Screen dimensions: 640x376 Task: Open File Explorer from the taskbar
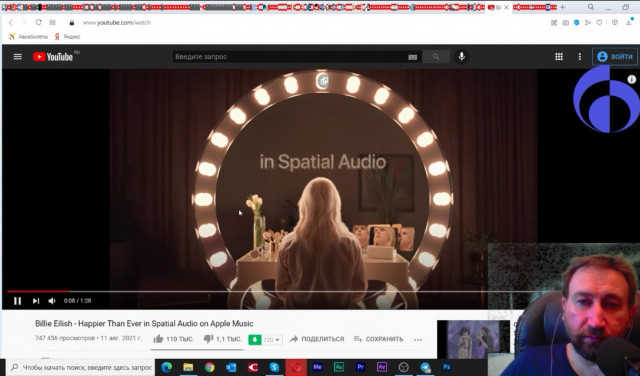pos(188,367)
